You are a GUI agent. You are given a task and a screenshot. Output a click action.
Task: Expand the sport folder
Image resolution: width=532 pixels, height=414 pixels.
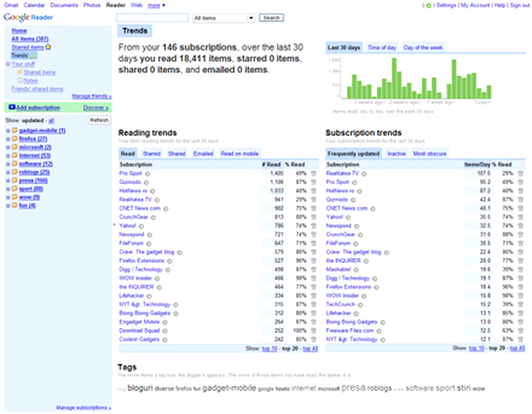(6, 189)
